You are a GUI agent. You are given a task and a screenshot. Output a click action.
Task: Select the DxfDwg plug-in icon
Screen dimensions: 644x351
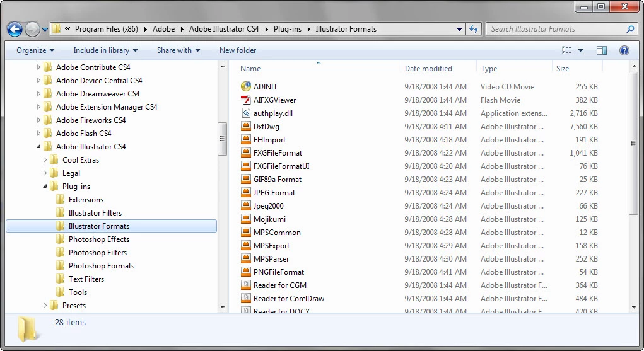point(245,126)
